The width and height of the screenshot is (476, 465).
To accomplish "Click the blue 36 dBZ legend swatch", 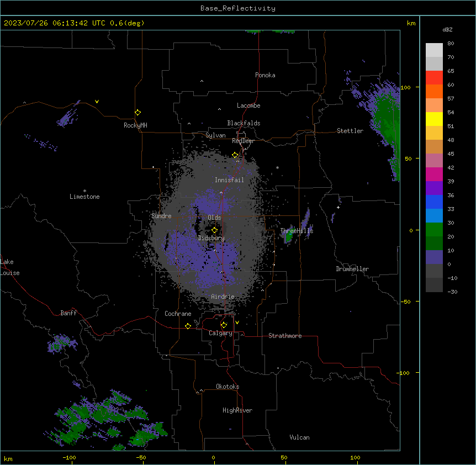I will 434,202.
